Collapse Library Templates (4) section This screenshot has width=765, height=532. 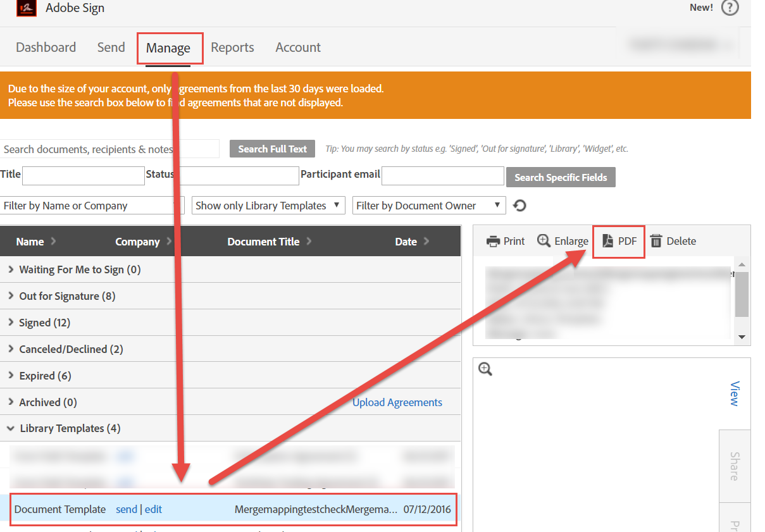230,428
